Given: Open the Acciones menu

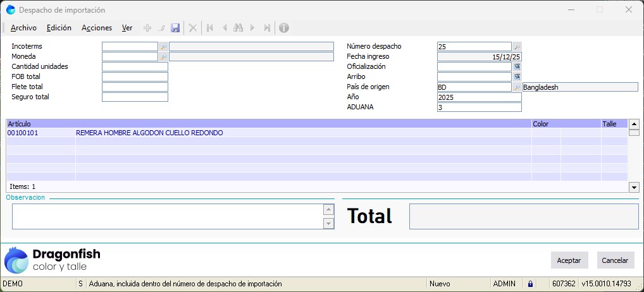Looking at the screenshot, I should coord(97,28).
